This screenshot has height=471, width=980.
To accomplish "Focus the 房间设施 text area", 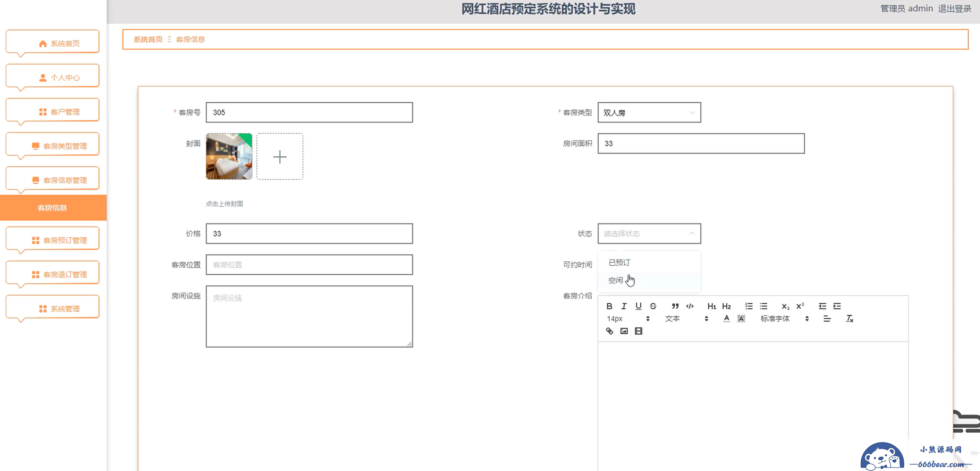I will pyautogui.click(x=309, y=316).
